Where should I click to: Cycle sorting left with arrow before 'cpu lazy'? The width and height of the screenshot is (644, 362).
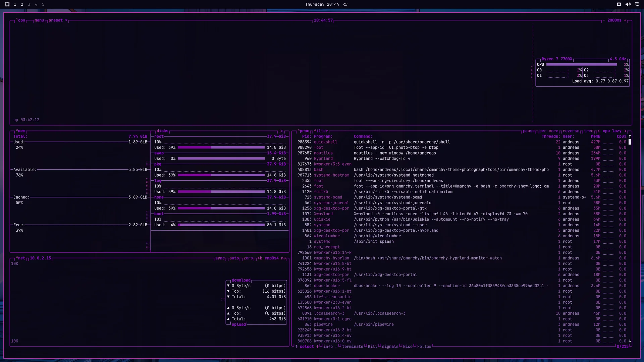(x=599, y=131)
